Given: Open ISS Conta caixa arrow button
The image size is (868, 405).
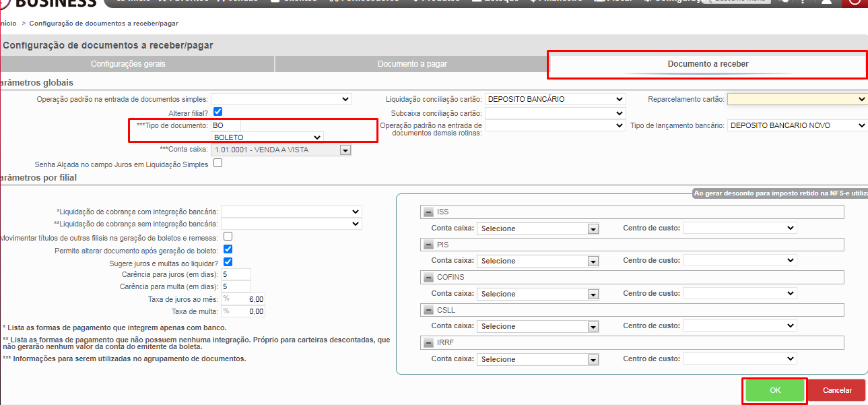Looking at the screenshot, I should pyautogui.click(x=593, y=228).
